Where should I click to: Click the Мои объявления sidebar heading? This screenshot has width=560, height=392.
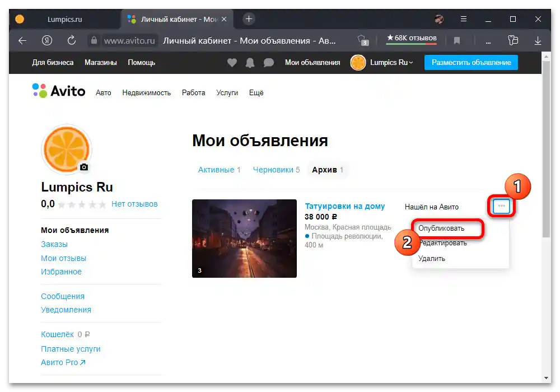click(74, 230)
